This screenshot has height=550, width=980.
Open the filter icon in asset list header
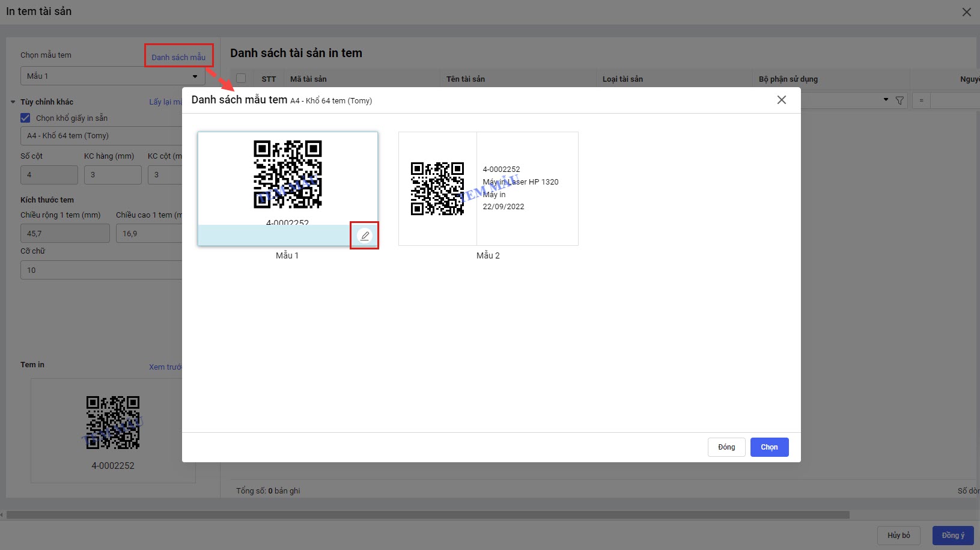pyautogui.click(x=899, y=100)
